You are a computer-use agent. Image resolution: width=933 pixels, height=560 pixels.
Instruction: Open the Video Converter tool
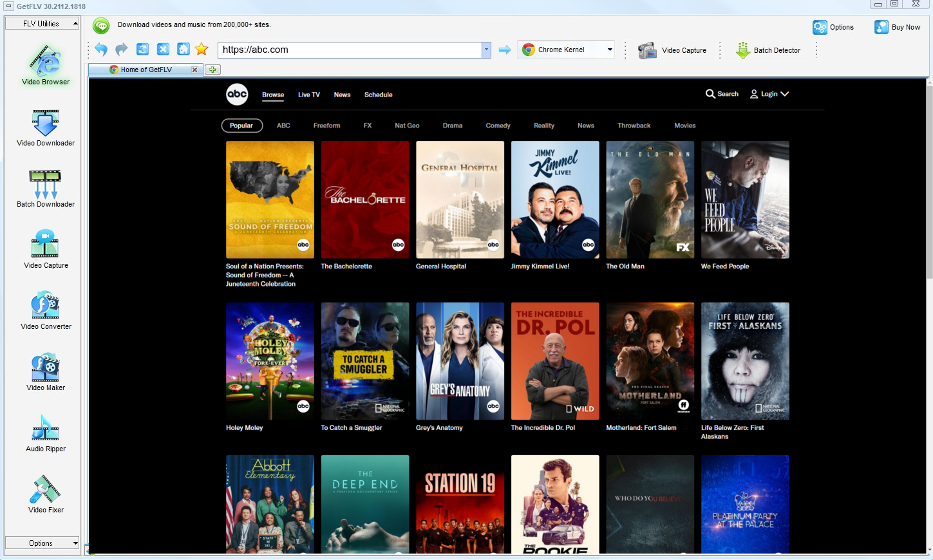point(46,311)
